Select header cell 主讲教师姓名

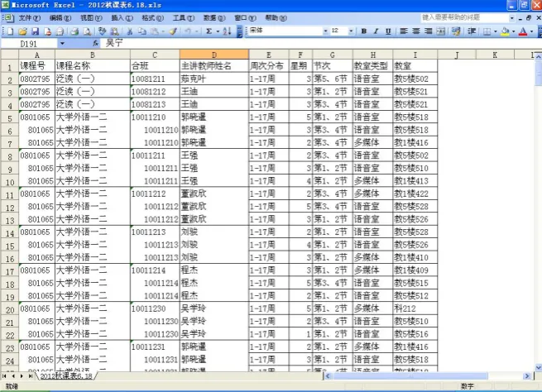214,65
